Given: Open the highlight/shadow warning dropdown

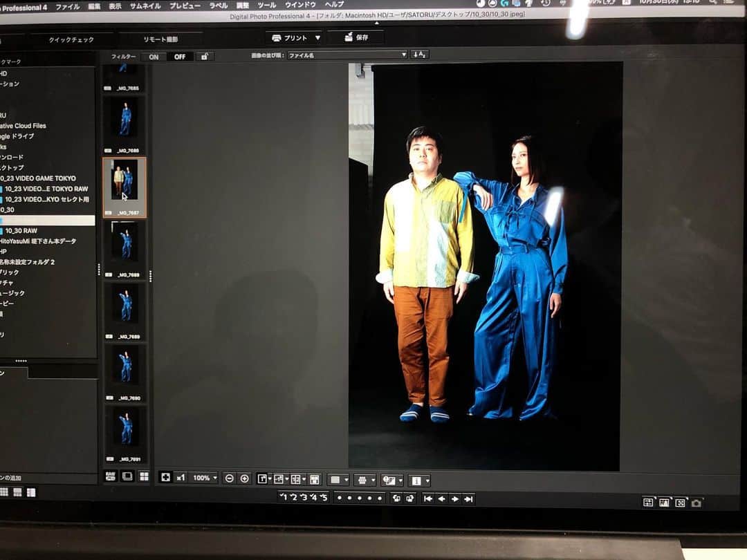Looking at the screenshot, I should pos(391,480).
